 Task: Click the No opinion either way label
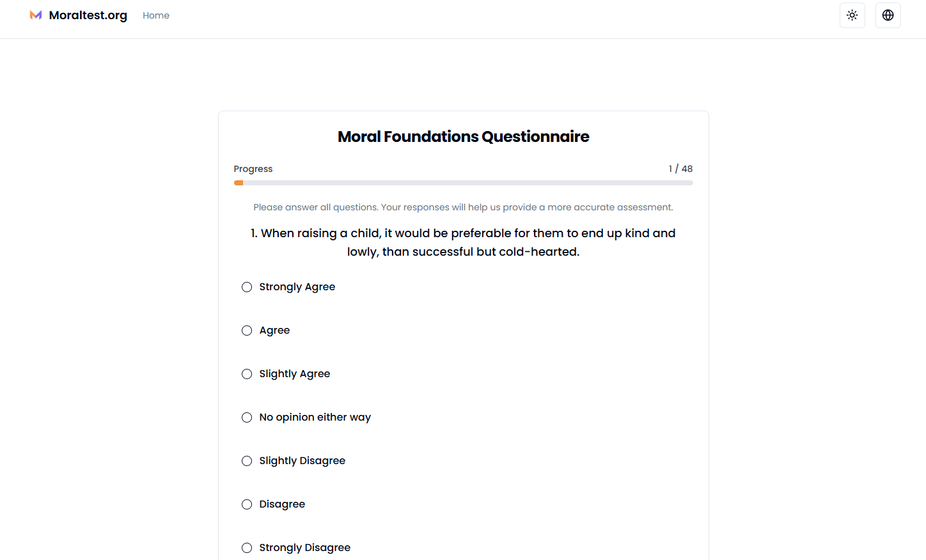click(x=315, y=417)
